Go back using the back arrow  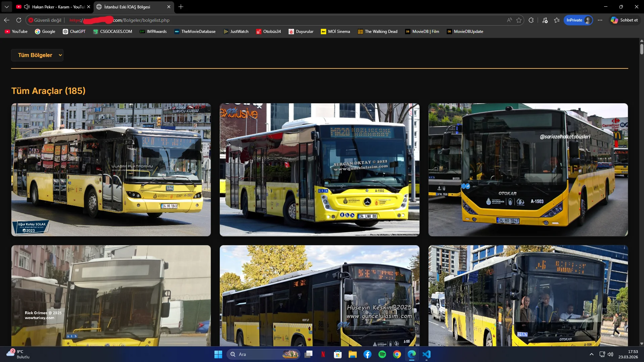coord(7,20)
